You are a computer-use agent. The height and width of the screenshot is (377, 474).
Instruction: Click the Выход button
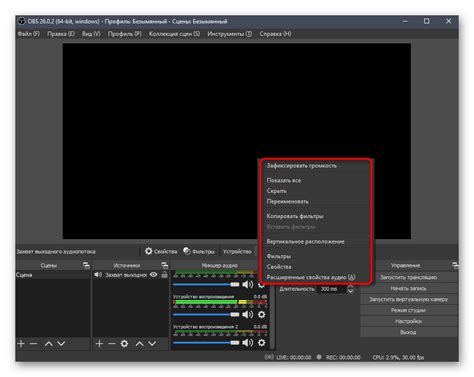(x=409, y=332)
